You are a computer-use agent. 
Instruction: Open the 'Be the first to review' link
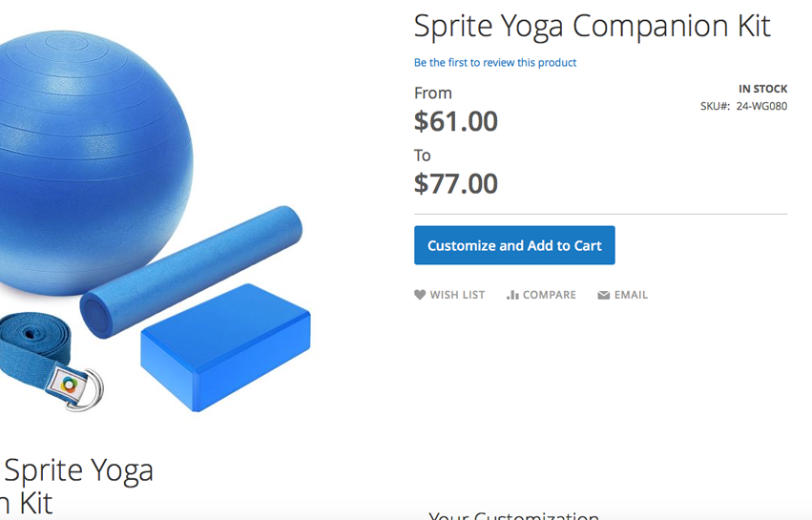494,63
